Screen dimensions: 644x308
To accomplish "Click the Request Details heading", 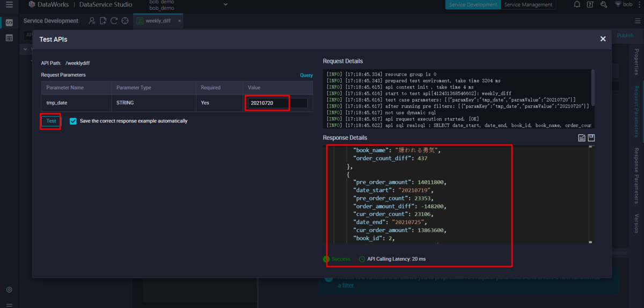I will (343, 61).
